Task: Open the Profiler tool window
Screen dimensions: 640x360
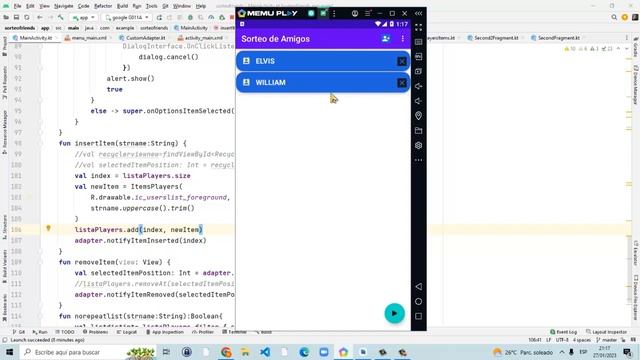Action: coord(203,332)
